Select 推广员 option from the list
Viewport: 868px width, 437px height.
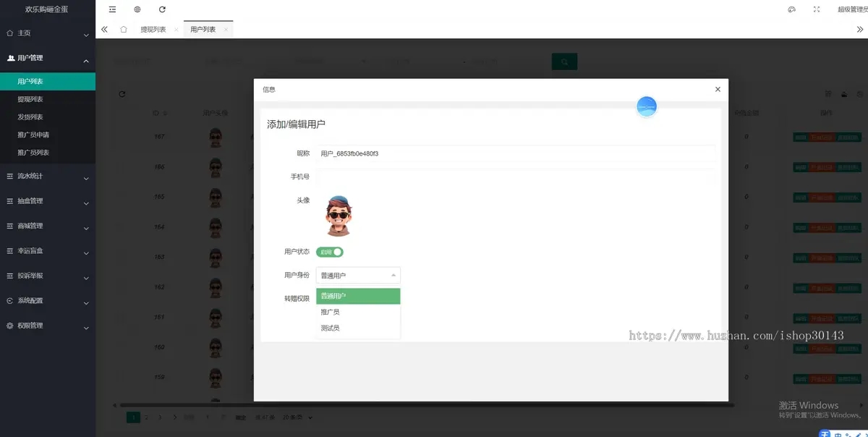click(x=358, y=312)
